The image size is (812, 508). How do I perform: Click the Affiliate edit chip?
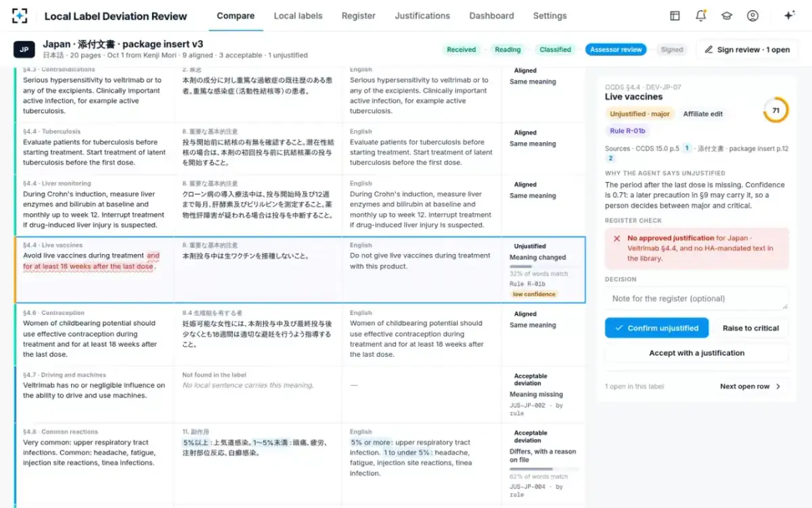tap(702, 114)
